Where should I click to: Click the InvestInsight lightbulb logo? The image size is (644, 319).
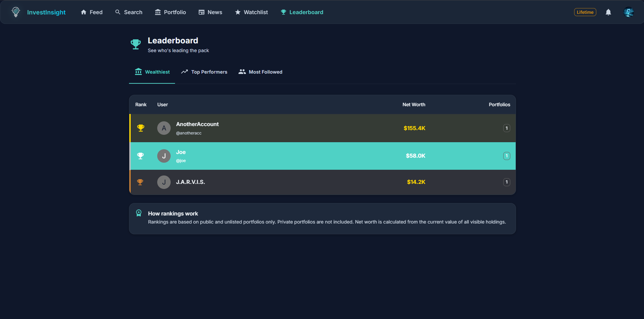pyautogui.click(x=15, y=12)
